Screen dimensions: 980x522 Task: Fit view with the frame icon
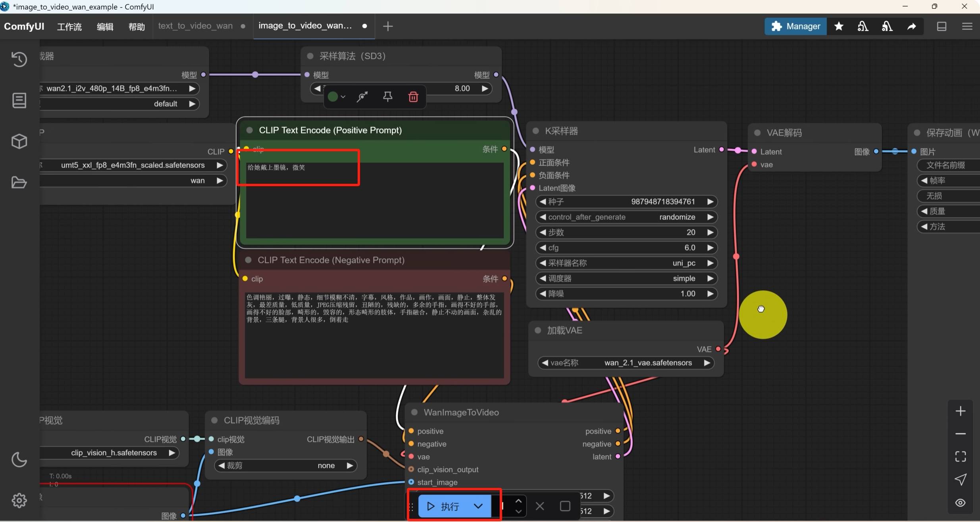[x=960, y=456]
